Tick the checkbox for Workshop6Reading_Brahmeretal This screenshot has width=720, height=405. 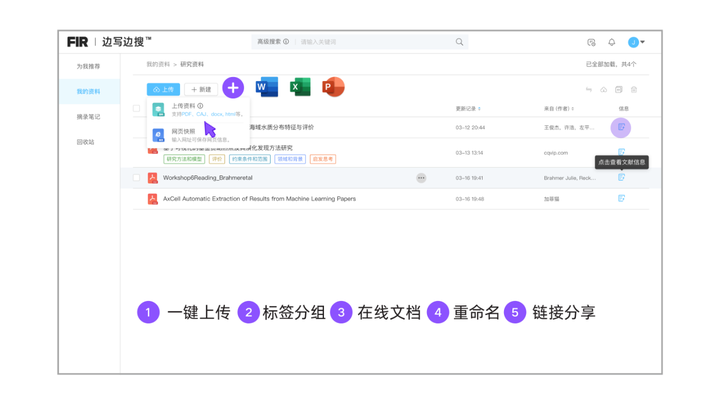[x=136, y=178]
